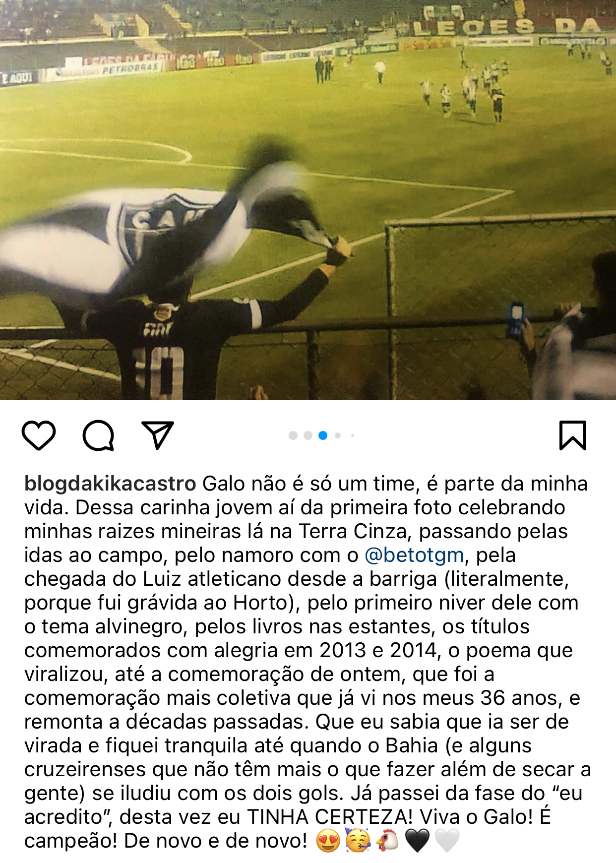Go to the fourth carousel dot

[338, 435]
